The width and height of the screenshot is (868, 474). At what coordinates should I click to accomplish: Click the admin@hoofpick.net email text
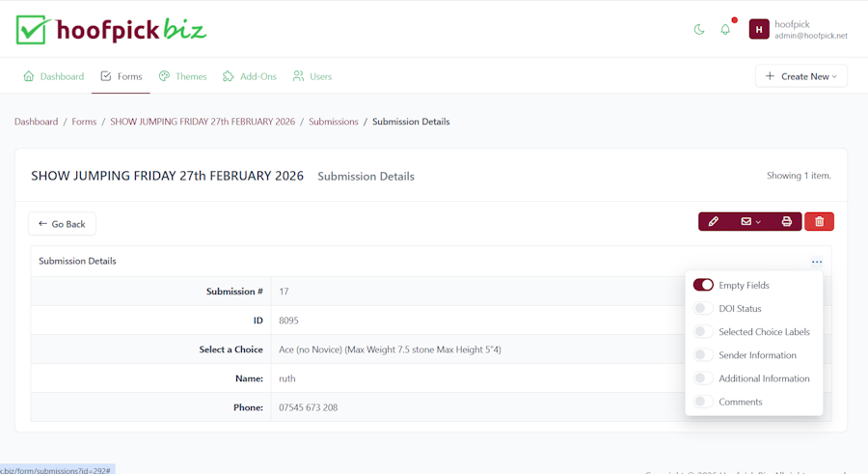[x=811, y=36]
